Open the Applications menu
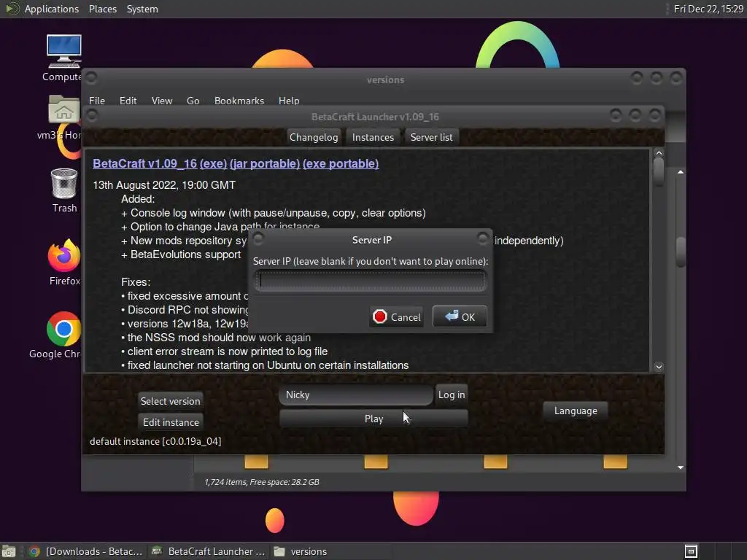Screen dimensions: 747x560 (52, 9)
